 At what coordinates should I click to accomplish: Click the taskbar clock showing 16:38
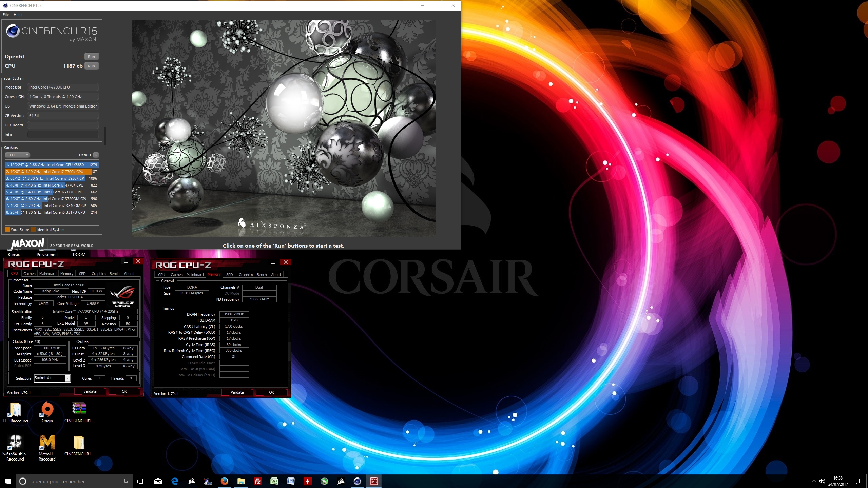click(x=838, y=481)
